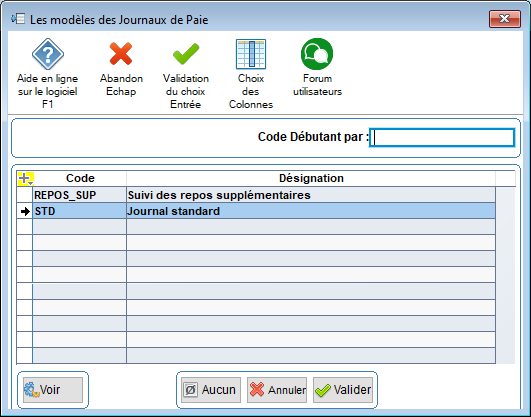Click 'Suivi des repos supplémentaires' cell
This screenshot has width=531, height=417.
pyautogui.click(x=311, y=195)
